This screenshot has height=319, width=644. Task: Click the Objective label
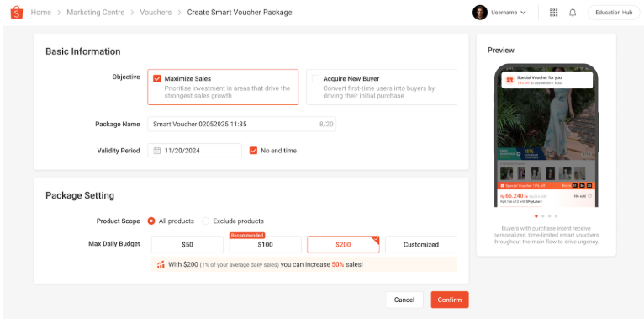pos(126,77)
